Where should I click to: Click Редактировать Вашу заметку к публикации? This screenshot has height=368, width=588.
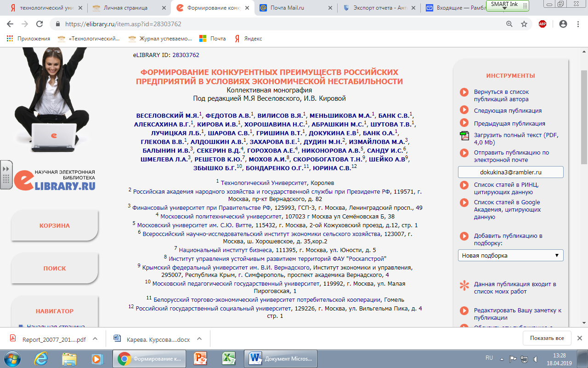(x=518, y=314)
